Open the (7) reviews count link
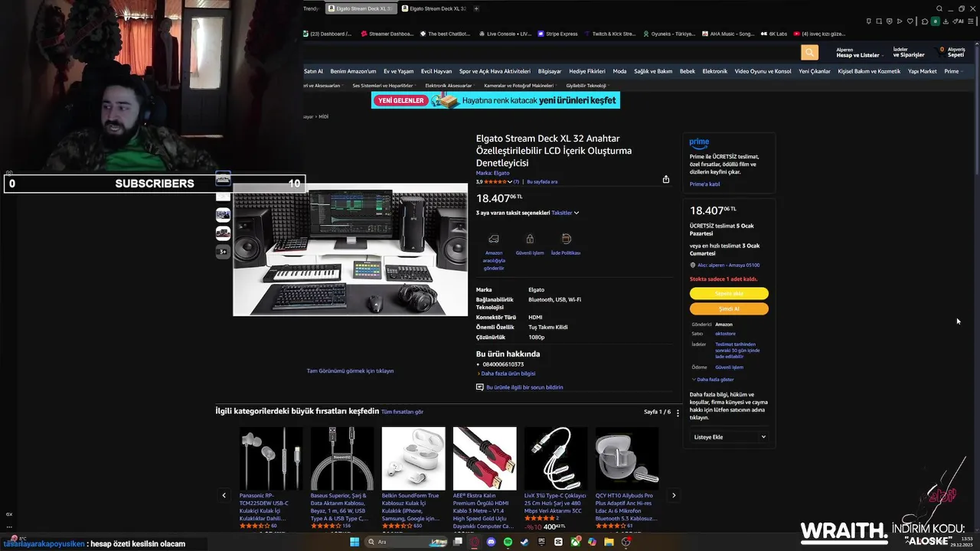 coord(516,182)
